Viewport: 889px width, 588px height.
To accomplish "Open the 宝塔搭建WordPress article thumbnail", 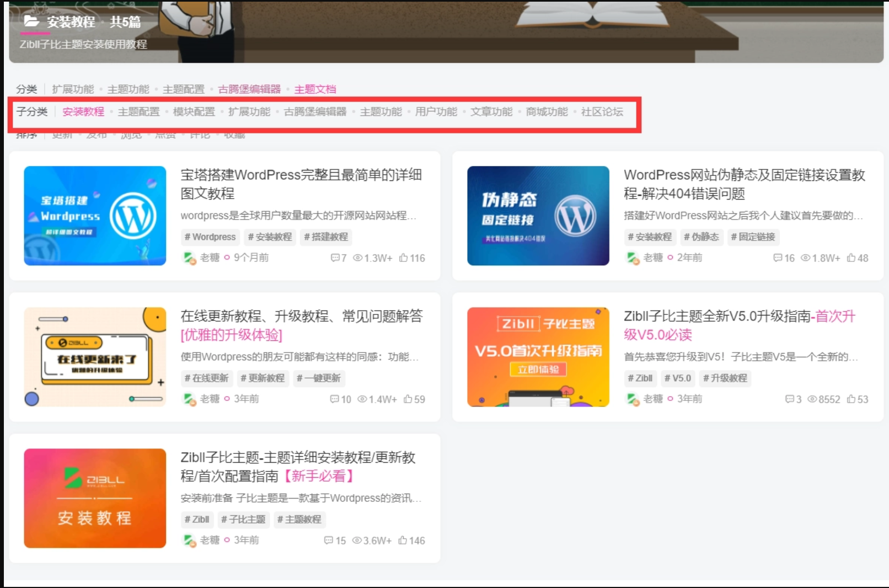I will [94, 216].
